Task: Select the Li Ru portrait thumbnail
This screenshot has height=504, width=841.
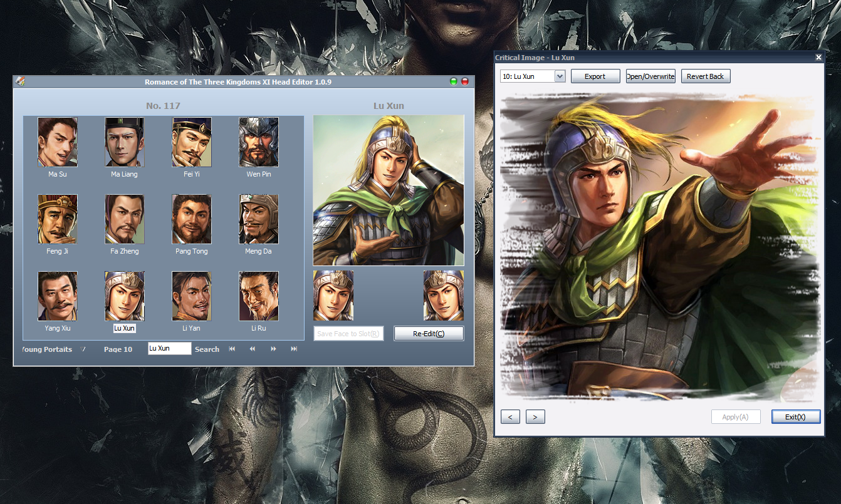Action: pos(259,296)
